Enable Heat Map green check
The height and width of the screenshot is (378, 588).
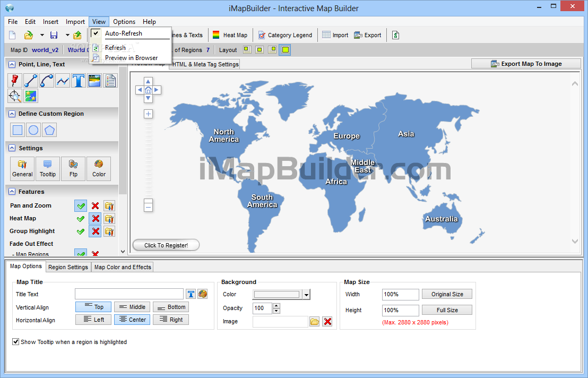pyautogui.click(x=81, y=219)
